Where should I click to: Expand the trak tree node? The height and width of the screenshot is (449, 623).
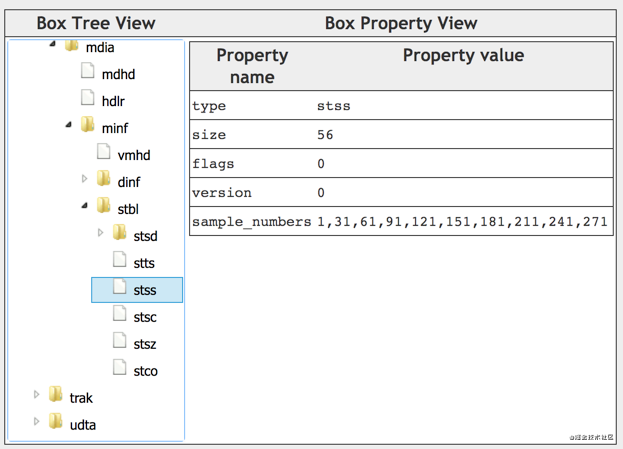click(37, 394)
